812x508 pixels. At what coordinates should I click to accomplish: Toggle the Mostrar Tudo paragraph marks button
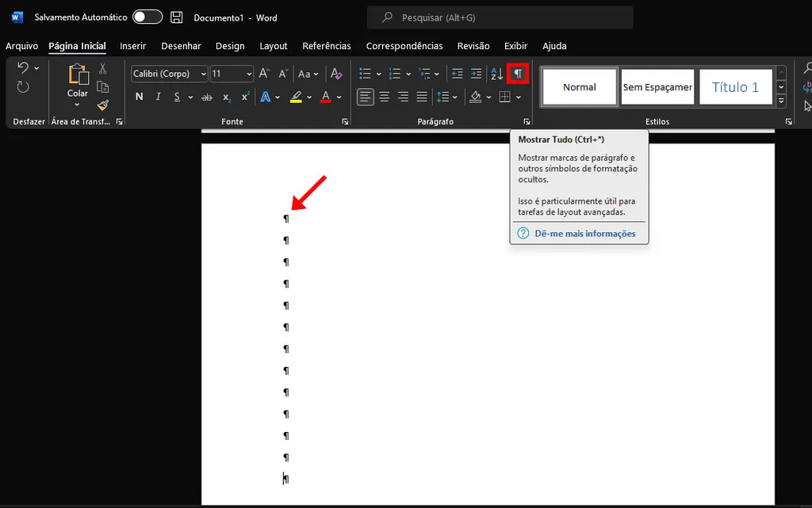point(518,74)
